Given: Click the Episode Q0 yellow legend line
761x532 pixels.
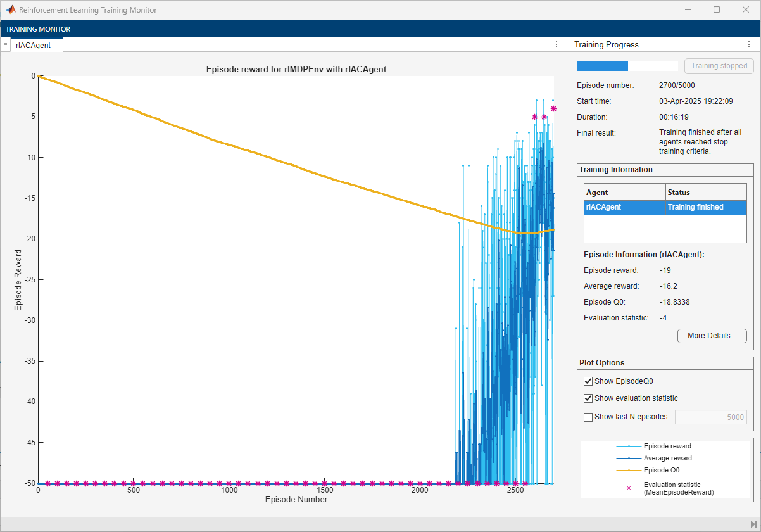Looking at the screenshot, I should tap(628, 470).
